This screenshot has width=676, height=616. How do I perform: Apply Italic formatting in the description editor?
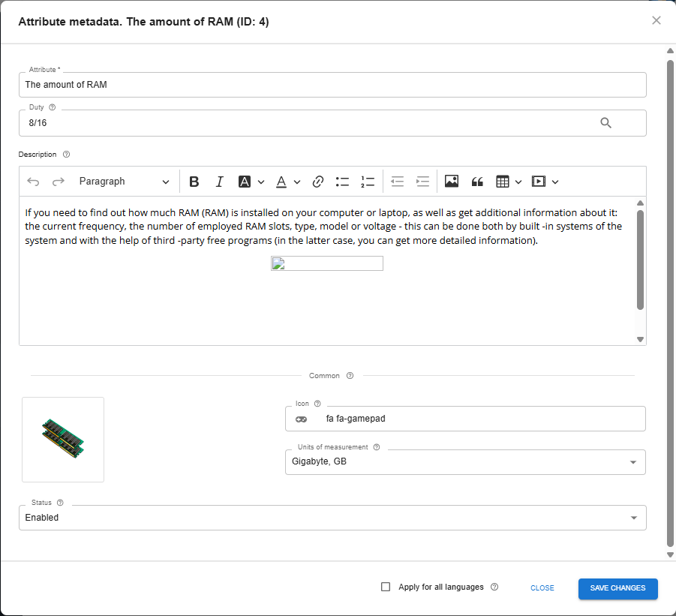click(x=219, y=181)
